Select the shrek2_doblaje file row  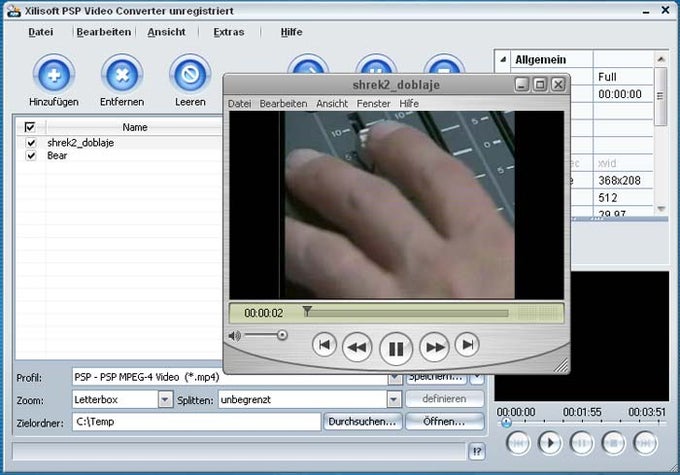point(119,143)
